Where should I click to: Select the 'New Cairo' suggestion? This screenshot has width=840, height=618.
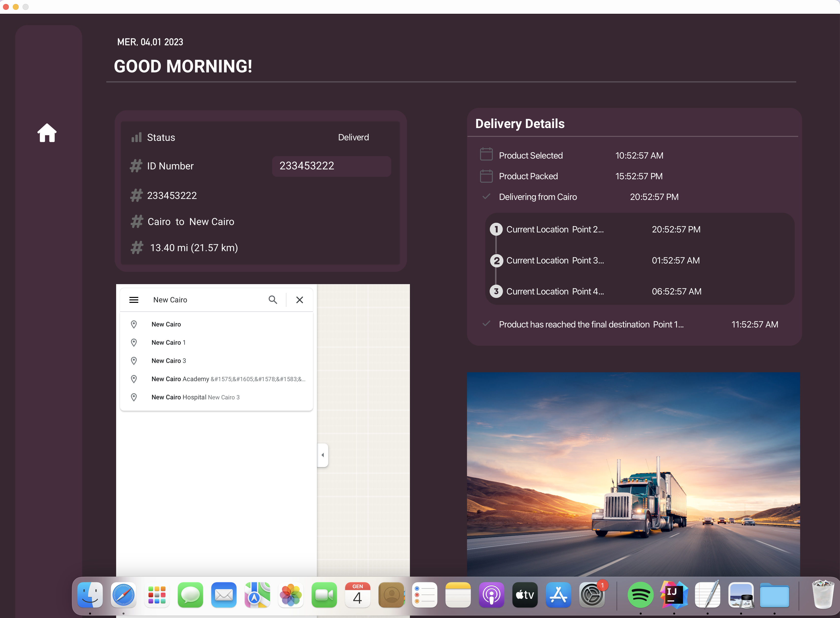216,324
